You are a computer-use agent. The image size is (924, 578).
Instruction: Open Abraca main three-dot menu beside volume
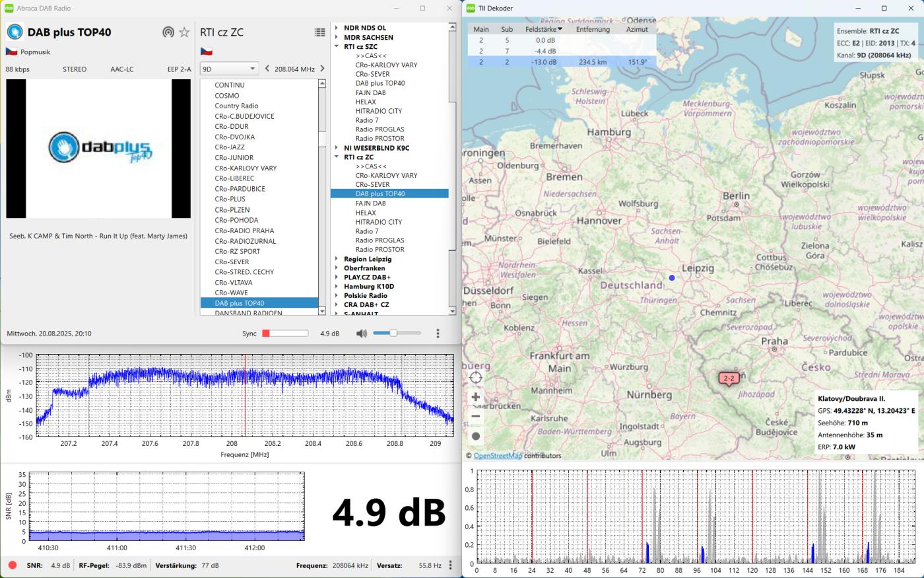[x=438, y=334]
